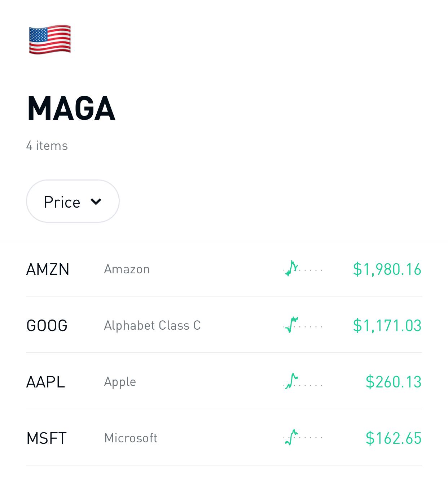Tap the $162.65 Microsoft price
The height and width of the screenshot is (490, 448).
[394, 438]
